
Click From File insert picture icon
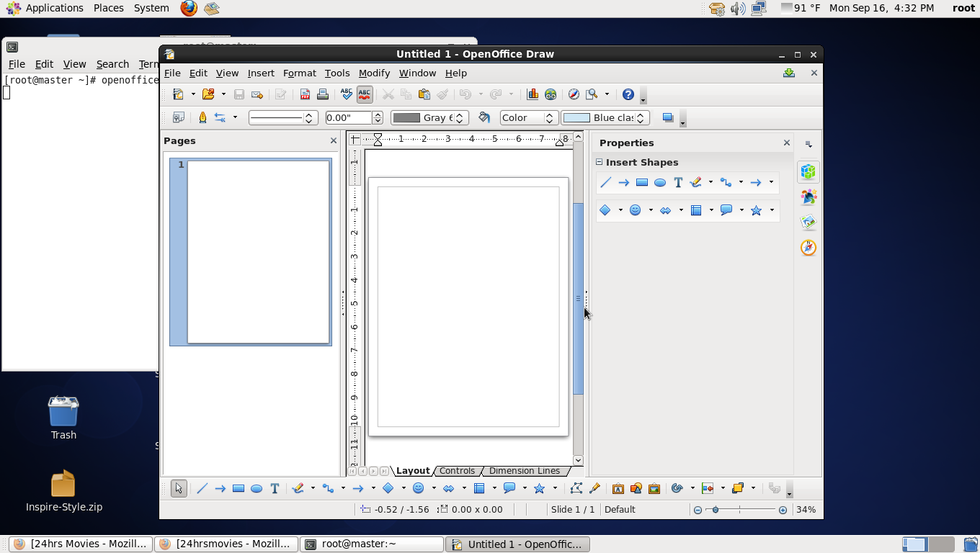point(636,488)
